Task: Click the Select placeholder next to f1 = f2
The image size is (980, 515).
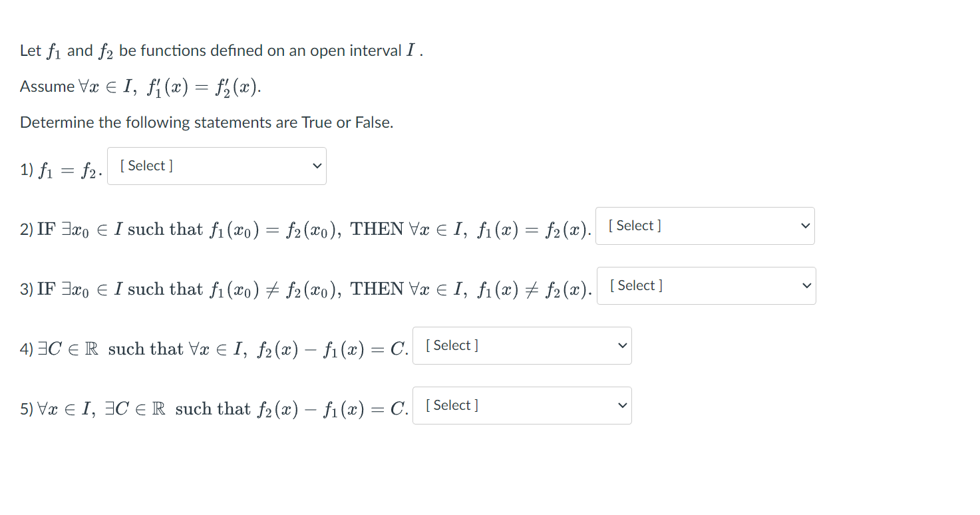Action: 146,166
